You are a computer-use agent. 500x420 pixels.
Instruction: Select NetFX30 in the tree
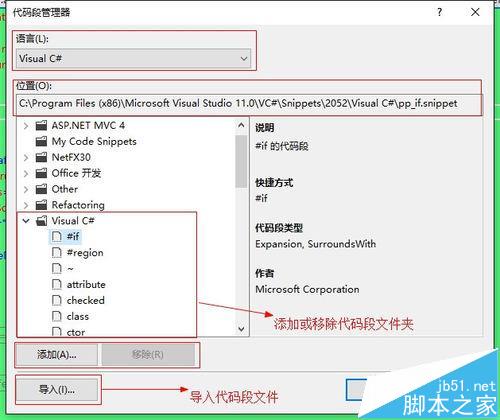click(x=71, y=157)
